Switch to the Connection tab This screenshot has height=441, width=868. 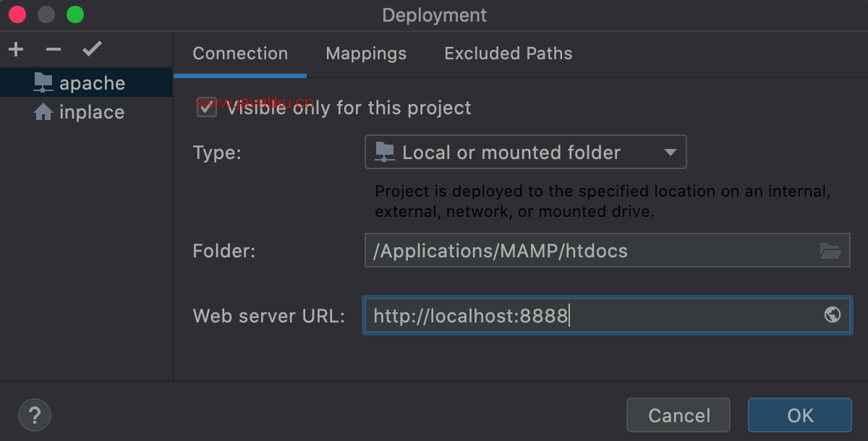240,53
